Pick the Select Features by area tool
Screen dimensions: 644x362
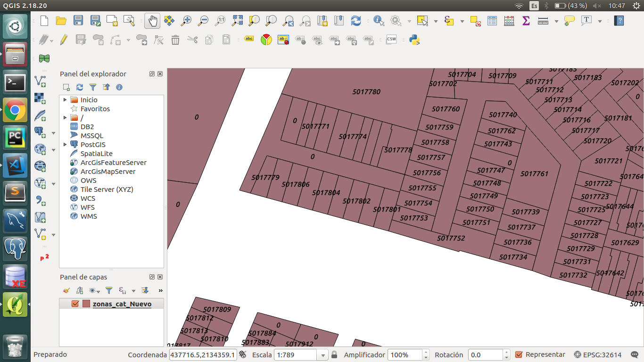(x=422, y=21)
